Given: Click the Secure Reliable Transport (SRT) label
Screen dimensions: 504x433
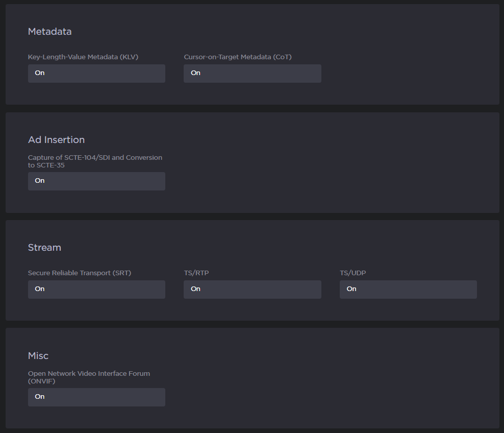Looking at the screenshot, I should (80, 273).
